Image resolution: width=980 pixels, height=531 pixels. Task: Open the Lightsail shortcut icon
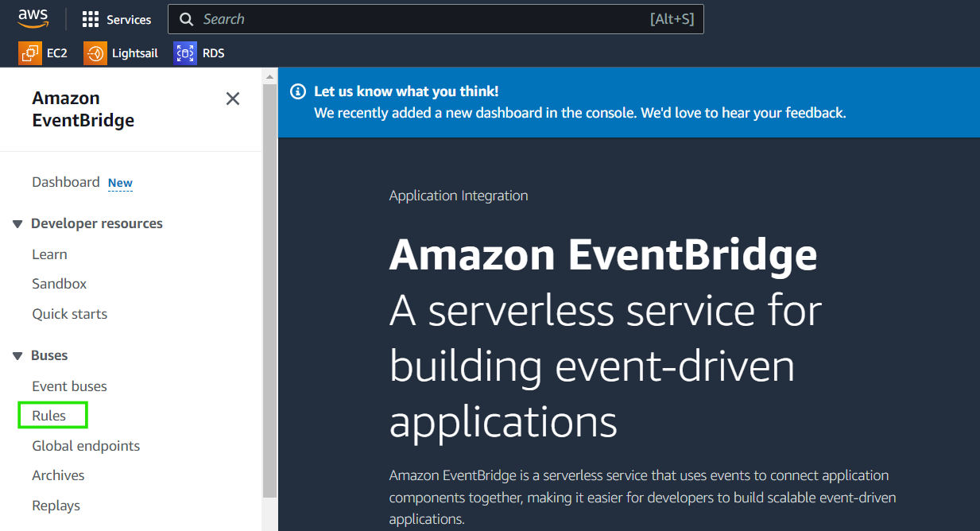95,53
